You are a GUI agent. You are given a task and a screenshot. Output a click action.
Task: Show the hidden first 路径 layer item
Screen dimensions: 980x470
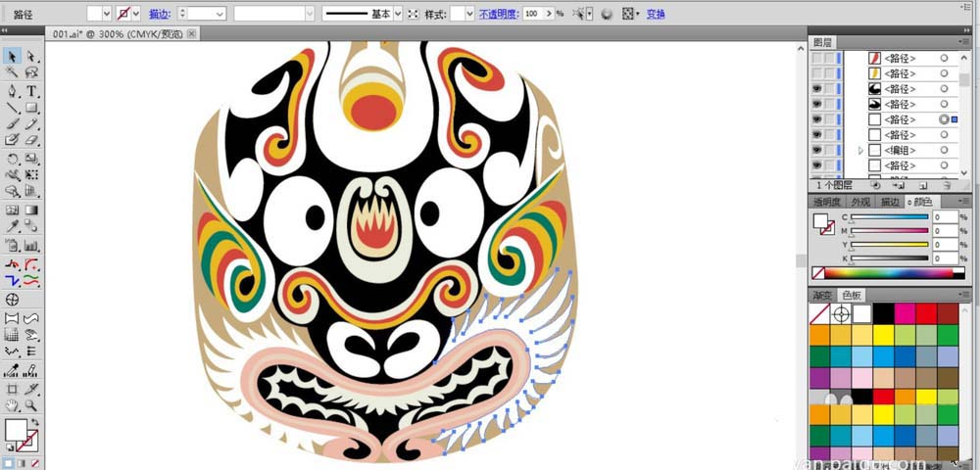[x=816, y=59]
